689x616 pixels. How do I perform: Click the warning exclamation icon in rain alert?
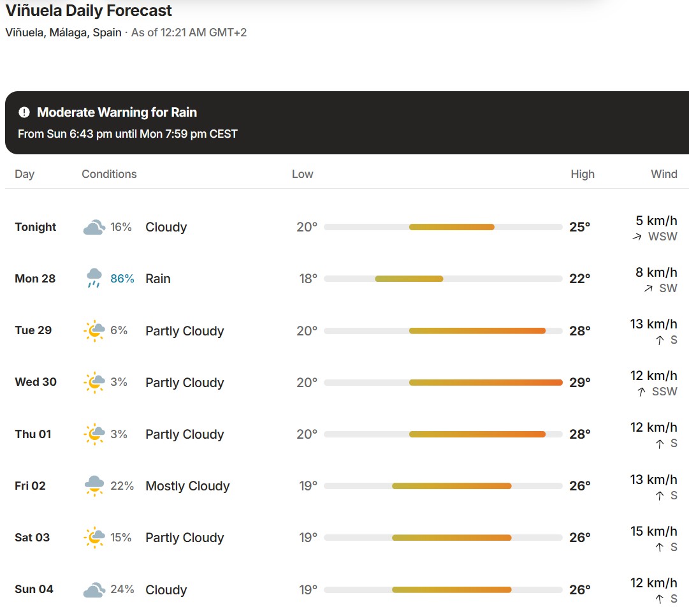pos(24,112)
